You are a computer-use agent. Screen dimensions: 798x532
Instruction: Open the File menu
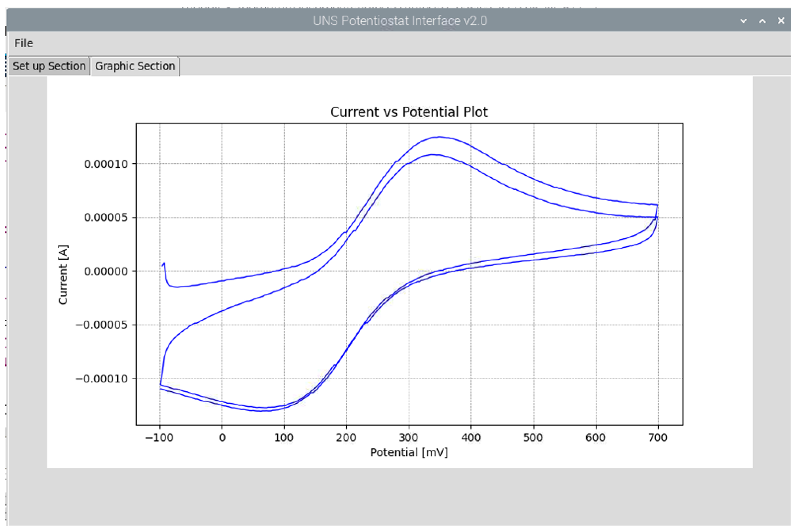click(23, 44)
